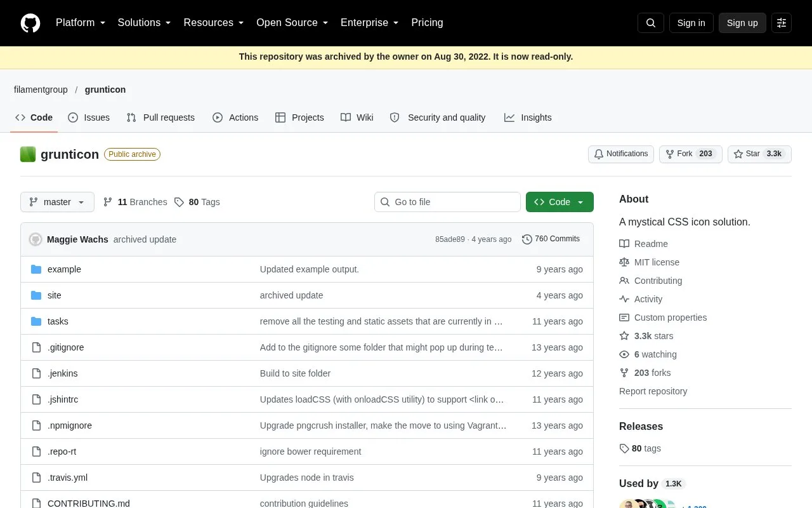Fork the repository with the Fork button

(691, 154)
